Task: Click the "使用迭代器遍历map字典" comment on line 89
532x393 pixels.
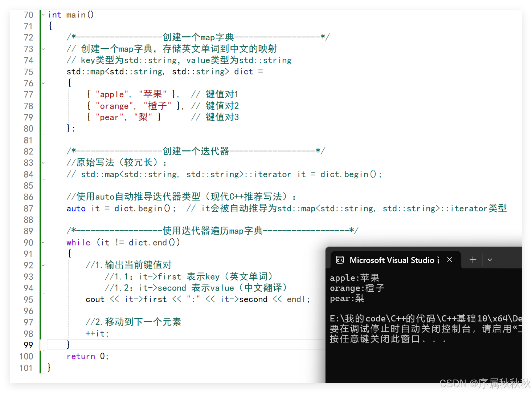Action: click(213, 231)
